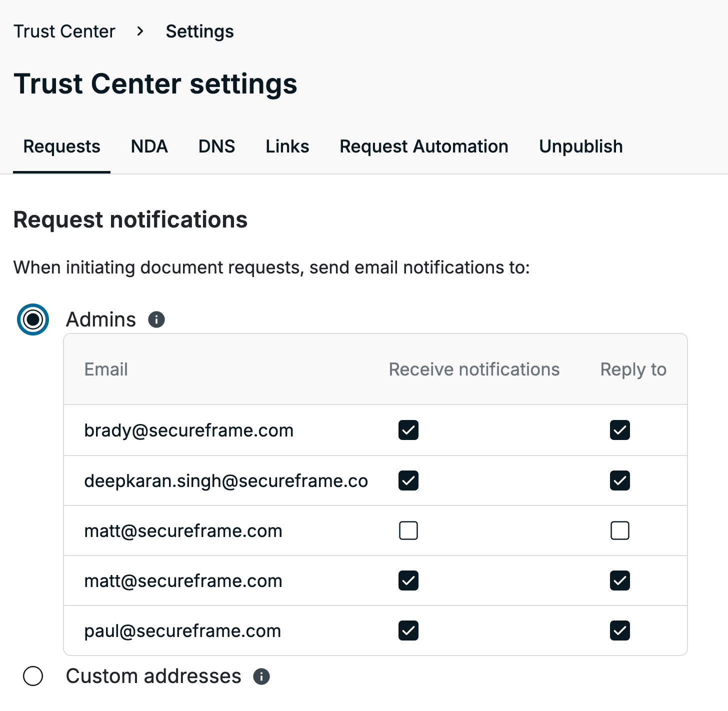Click the Requests tab
The height and width of the screenshot is (711, 728).
[62, 146]
